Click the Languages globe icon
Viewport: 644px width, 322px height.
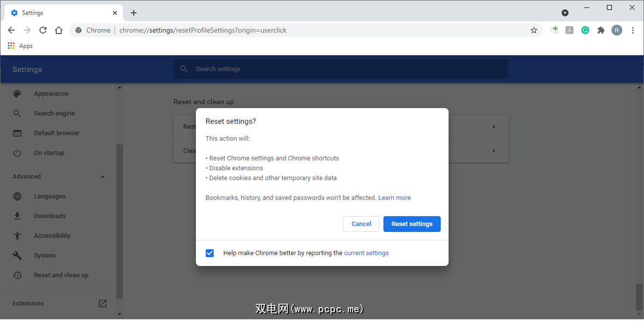[17, 196]
